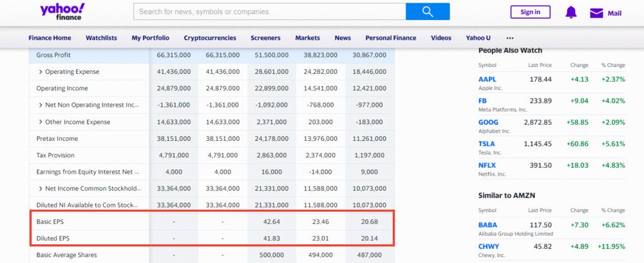Focus the news and symbols search field
Screen dimensions: 644x263
tap(269, 12)
